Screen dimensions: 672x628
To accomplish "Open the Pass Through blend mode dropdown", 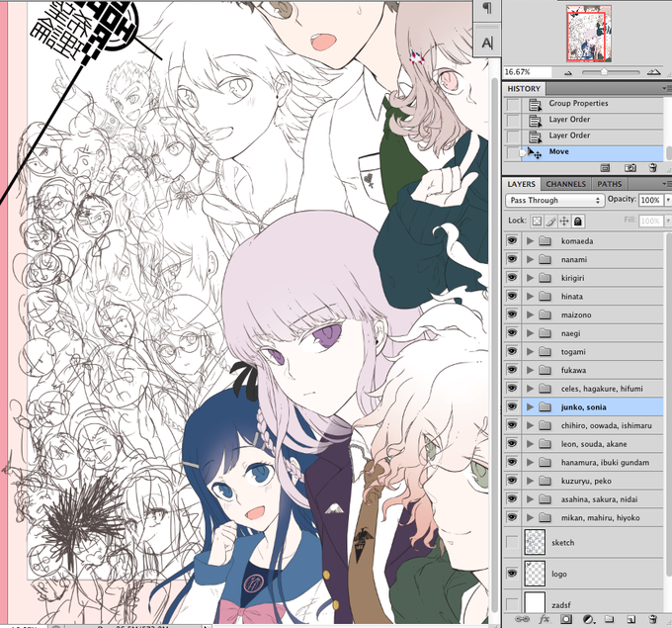I will (554, 201).
